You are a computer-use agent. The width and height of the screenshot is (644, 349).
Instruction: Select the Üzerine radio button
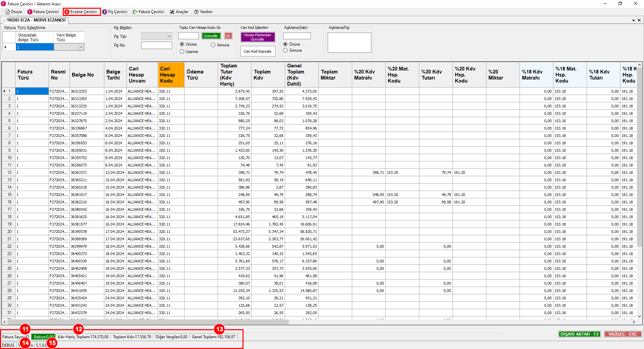(x=182, y=52)
